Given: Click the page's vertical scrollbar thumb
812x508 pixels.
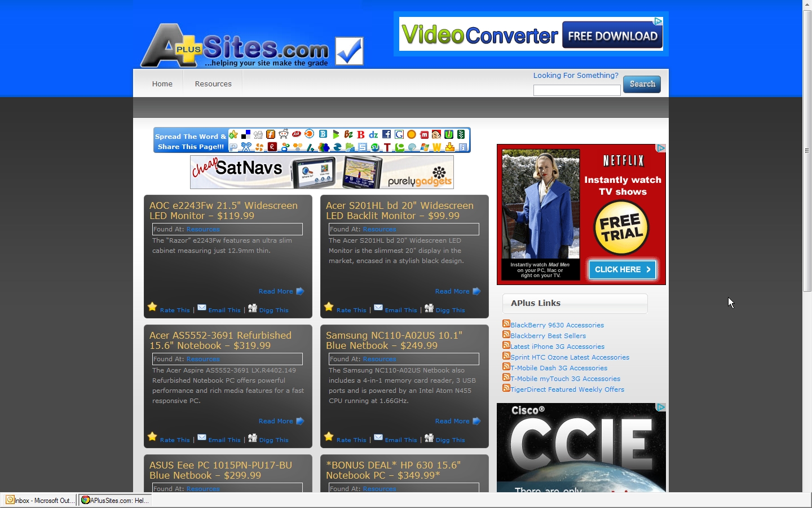Looking at the screenshot, I should click(x=807, y=151).
